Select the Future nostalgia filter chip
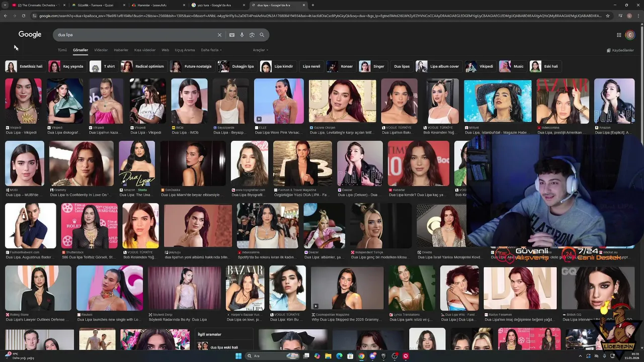The height and width of the screenshot is (362, 644). [x=192, y=66]
